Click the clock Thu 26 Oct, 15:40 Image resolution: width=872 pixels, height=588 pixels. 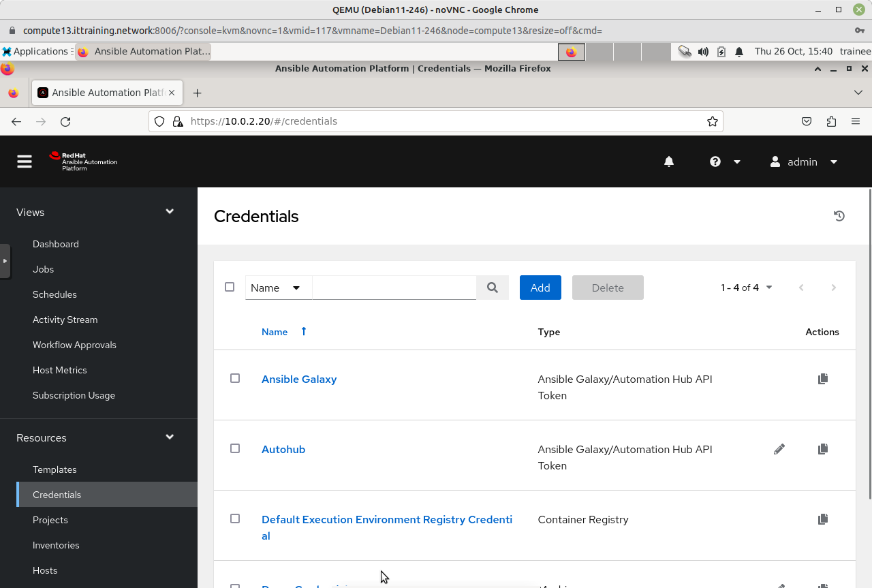pyautogui.click(x=794, y=52)
